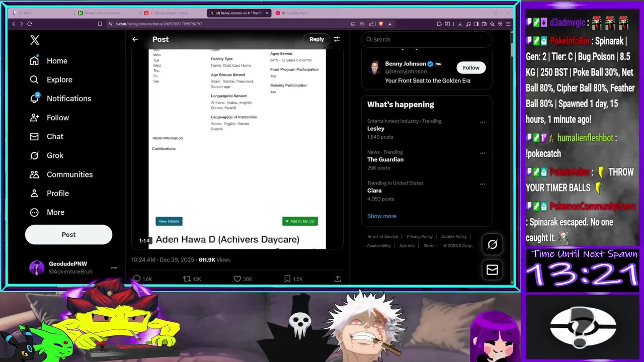Go back using the Post header arrow

coord(135,39)
